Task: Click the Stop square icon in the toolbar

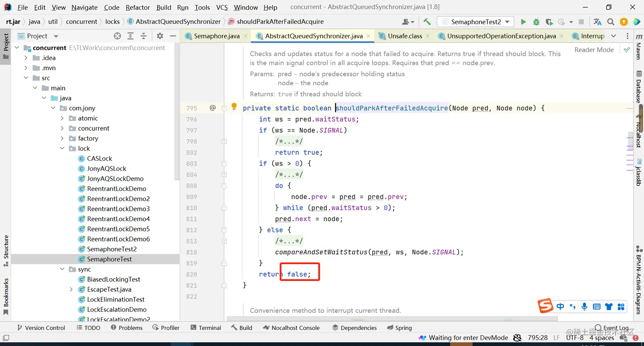Action: (581, 22)
